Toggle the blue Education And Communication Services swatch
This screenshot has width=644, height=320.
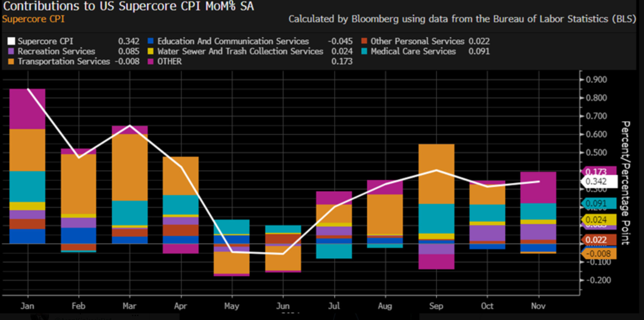click(151, 41)
